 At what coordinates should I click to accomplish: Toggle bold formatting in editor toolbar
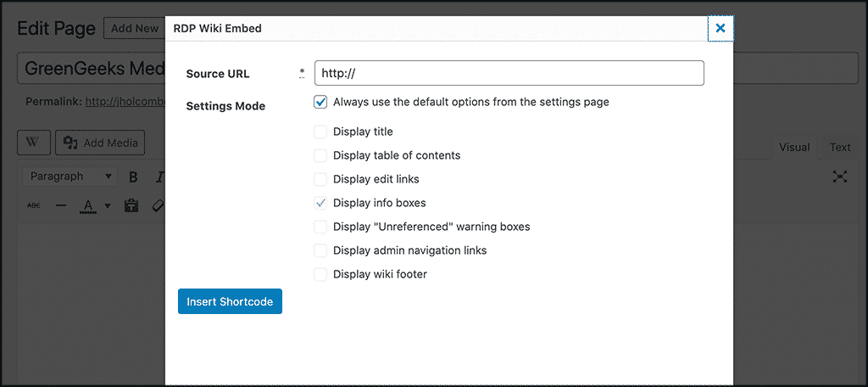tap(133, 177)
